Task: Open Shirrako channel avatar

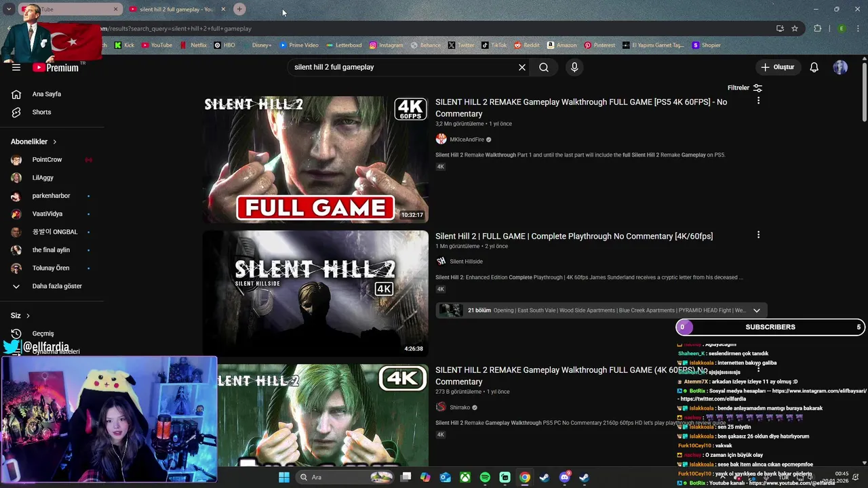Action: 441,407
